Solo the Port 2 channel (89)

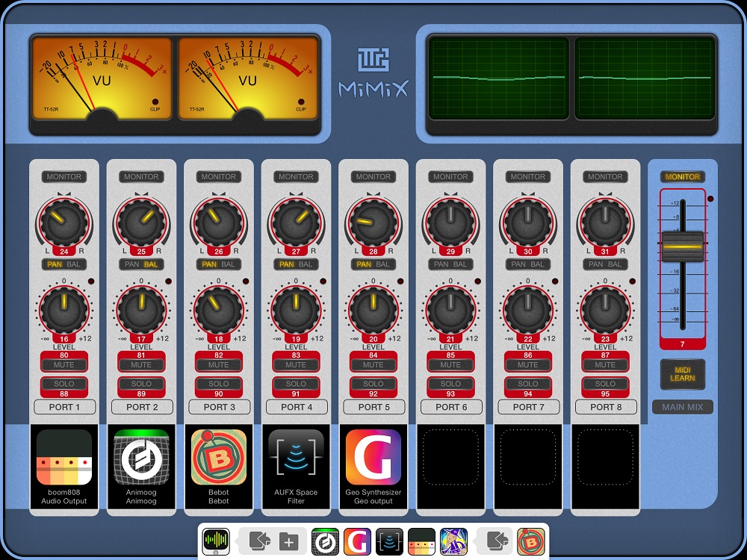point(141,383)
